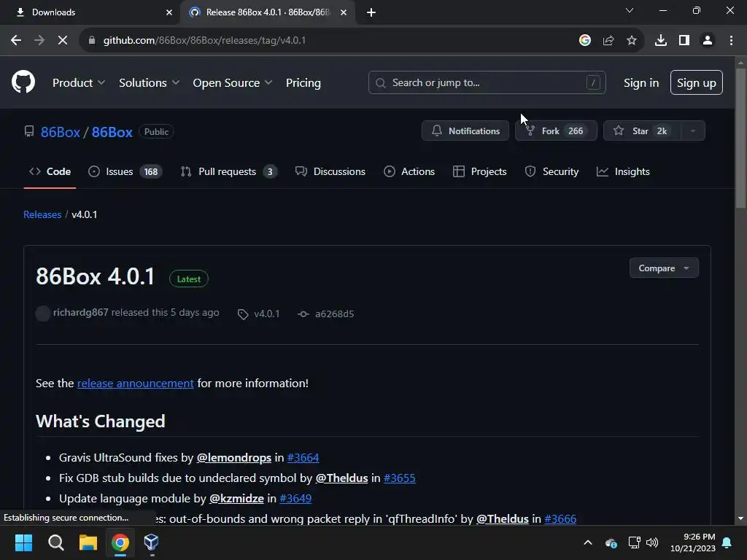Click the page vertical scrollbar
The width and height of the screenshot is (747, 560).
740,138
